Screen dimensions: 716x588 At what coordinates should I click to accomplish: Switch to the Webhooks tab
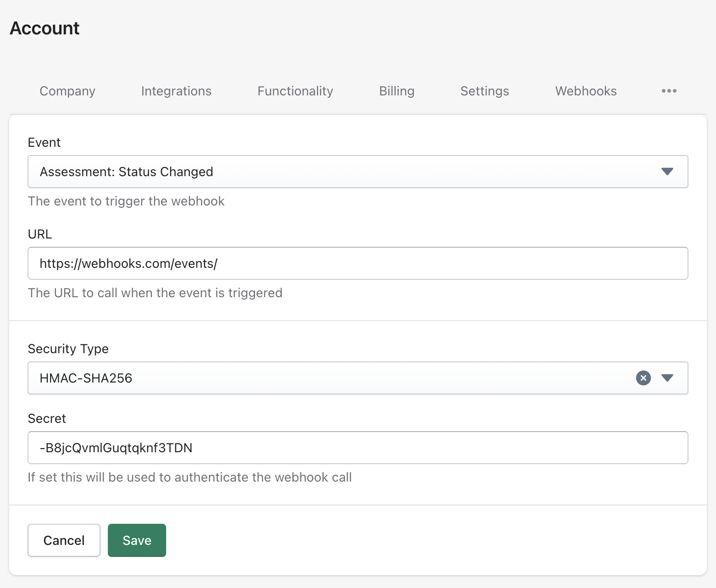[586, 91]
